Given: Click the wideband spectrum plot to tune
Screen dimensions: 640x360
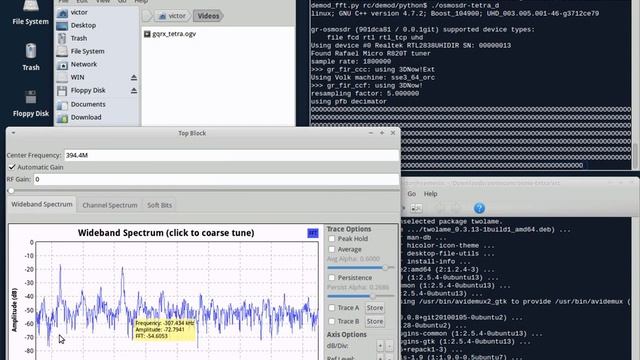Looking at the screenshot, I should (177, 301).
